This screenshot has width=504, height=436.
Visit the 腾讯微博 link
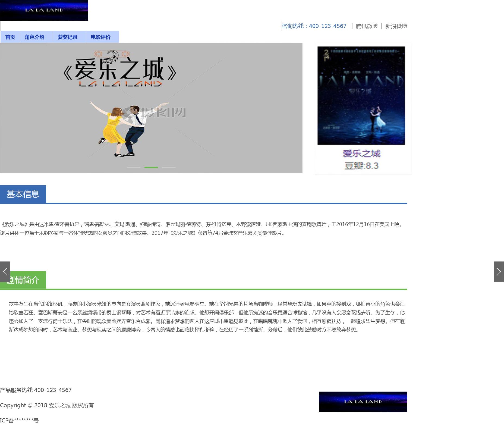pyautogui.click(x=367, y=26)
